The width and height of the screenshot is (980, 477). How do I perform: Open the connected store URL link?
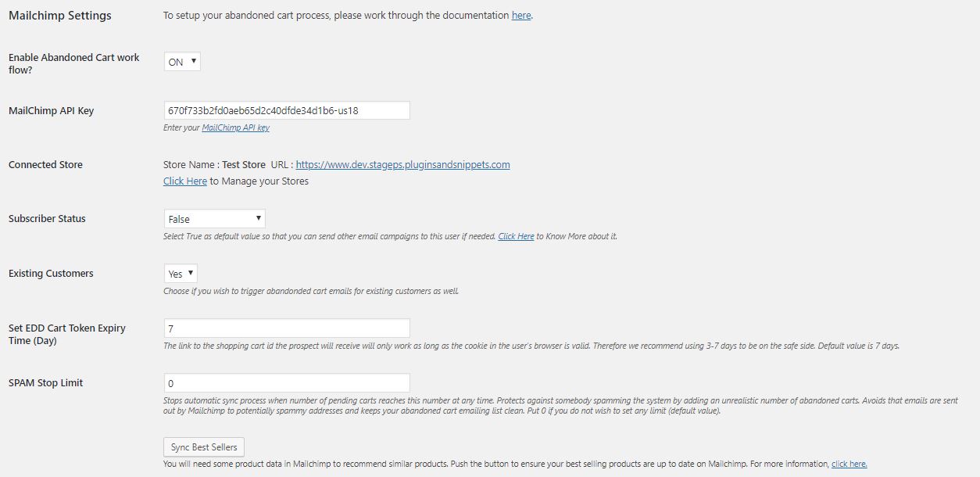tap(403, 165)
